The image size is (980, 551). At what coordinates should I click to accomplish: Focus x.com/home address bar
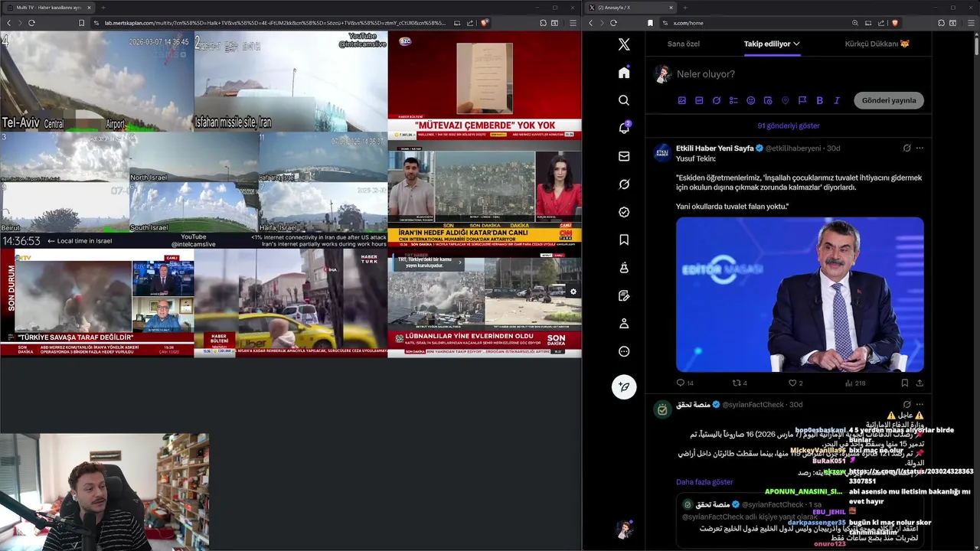click(781, 23)
